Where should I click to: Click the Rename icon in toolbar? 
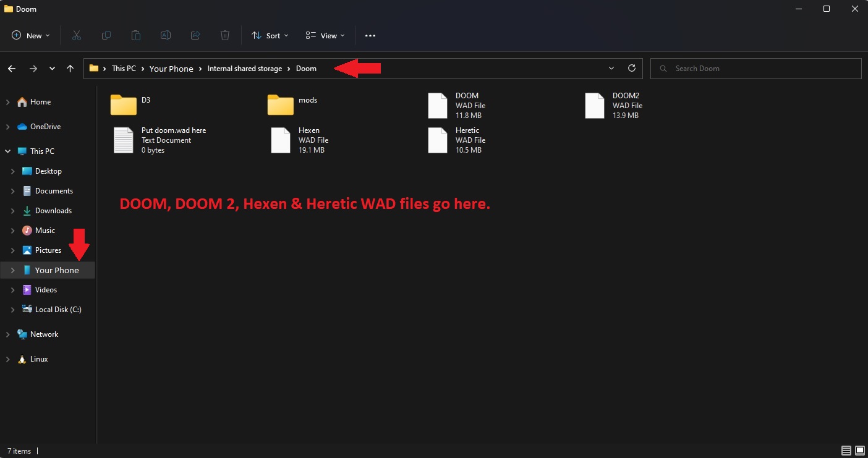pos(166,36)
